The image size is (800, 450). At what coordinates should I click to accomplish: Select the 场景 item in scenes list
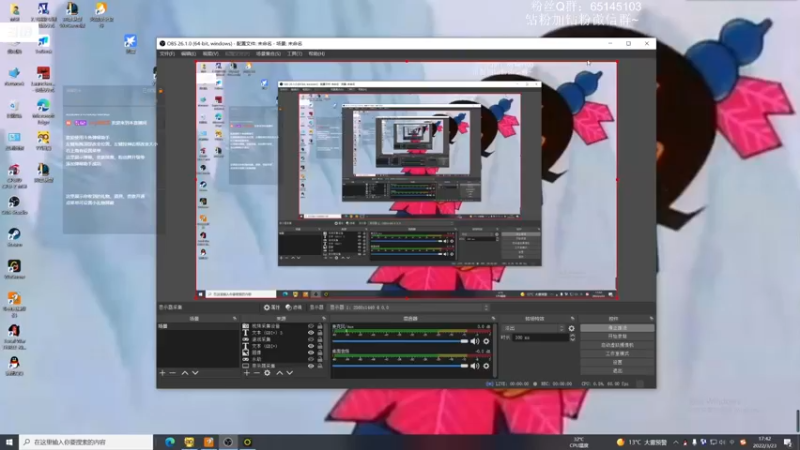[198, 326]
